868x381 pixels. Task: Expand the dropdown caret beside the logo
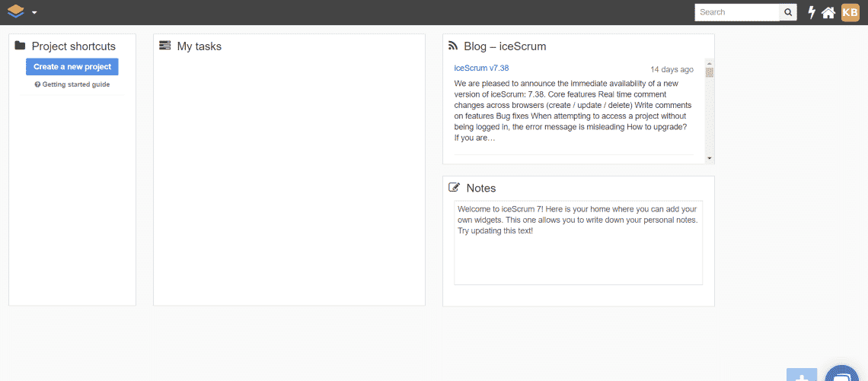pos(34,12)
